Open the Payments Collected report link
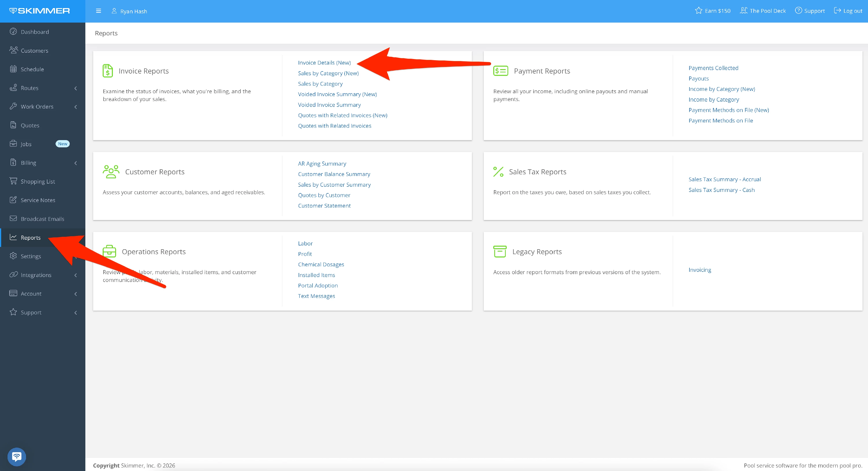This screenshot has width=868, height=471. click(713, 68)
